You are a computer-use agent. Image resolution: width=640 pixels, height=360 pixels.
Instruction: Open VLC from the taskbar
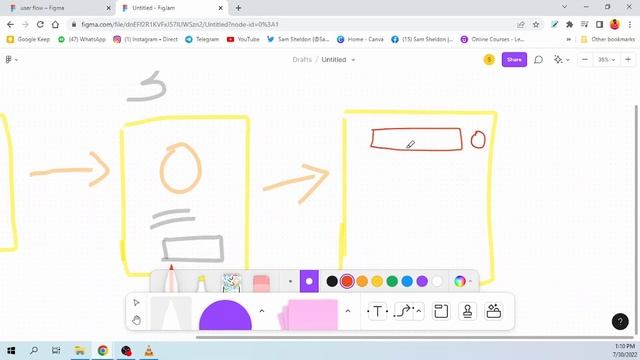pos(149,350)
